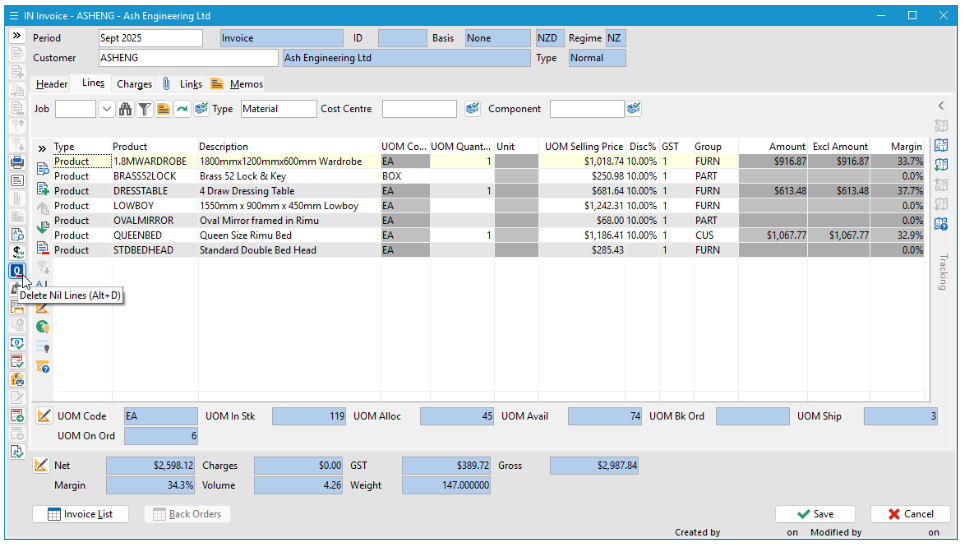Click the green down arrow line icon

(43, 228)
